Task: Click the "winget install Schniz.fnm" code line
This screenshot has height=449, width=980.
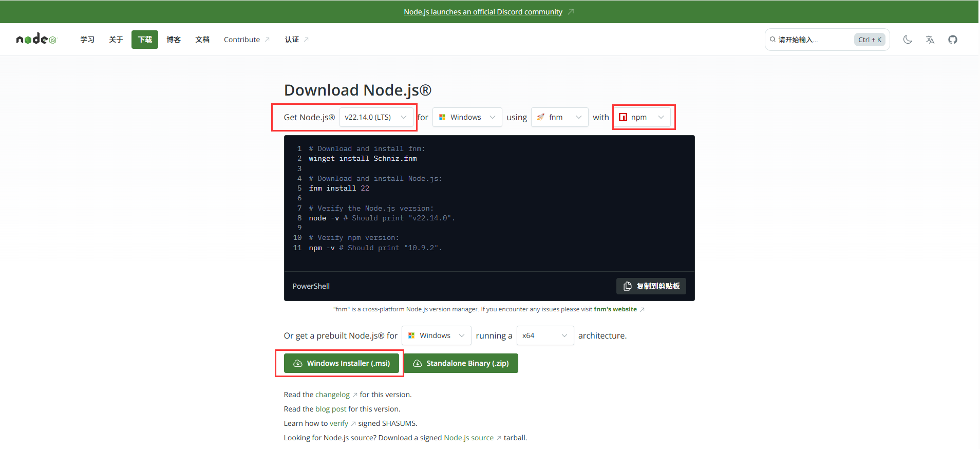Action: (x=363, y=159)
